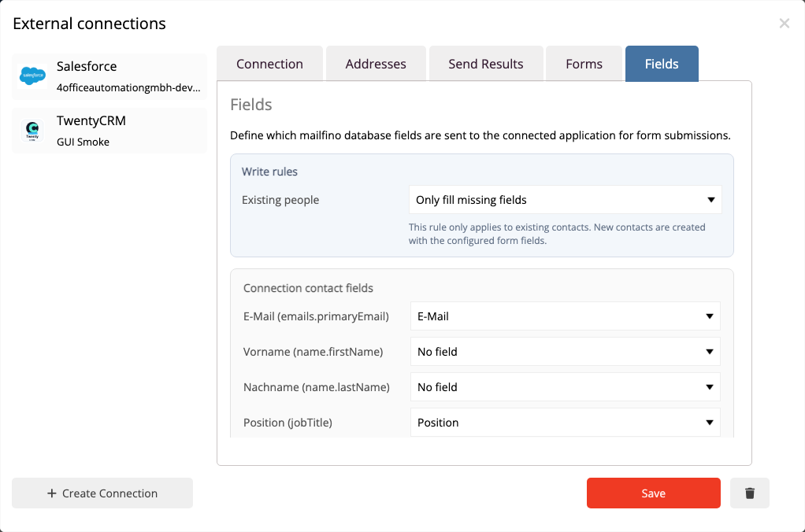
Task: Click the Write rules section heading
Action: pyautogui.click(x=269, y=172)
